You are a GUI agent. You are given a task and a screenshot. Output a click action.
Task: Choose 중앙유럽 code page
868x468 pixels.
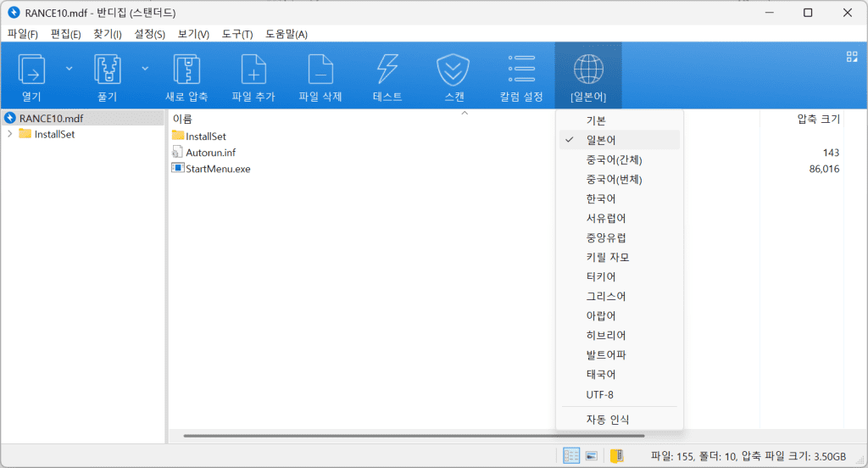(620, 237)
